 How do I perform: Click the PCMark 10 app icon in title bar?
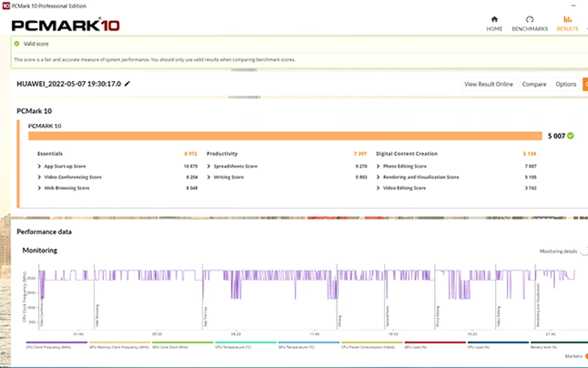coord(5,5)
